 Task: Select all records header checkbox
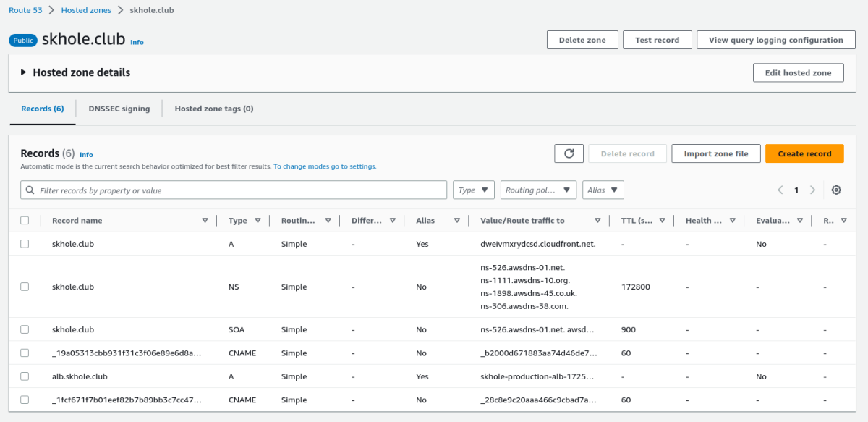pyautogui.click(x=25, y=221)
